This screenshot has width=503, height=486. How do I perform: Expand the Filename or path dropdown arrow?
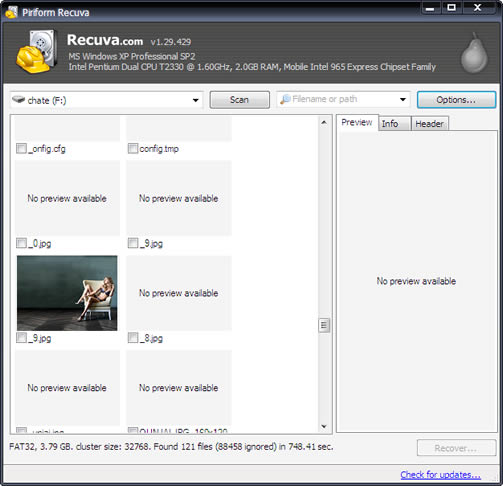click(403, 99)
